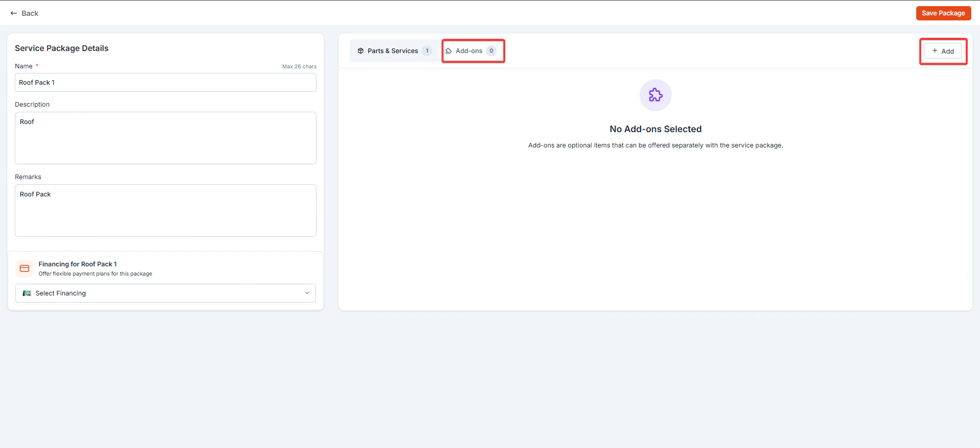The width and height of the screenshot is (980, 448).
Task: Click the puzzle piece No Add-ons icon
Action: pos(655,95)
